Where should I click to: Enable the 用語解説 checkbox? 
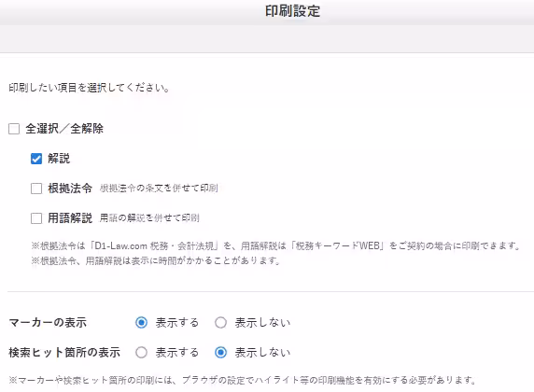36,218
